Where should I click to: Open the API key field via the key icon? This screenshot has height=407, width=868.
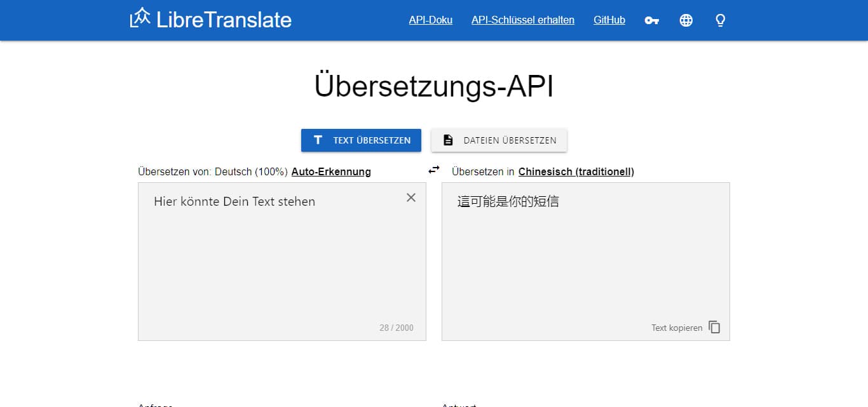[652, 20]
